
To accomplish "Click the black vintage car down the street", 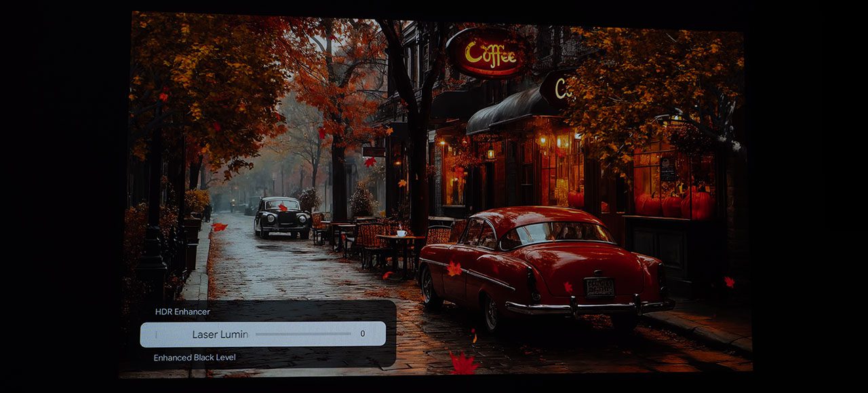I will click(x=282, y=217).
